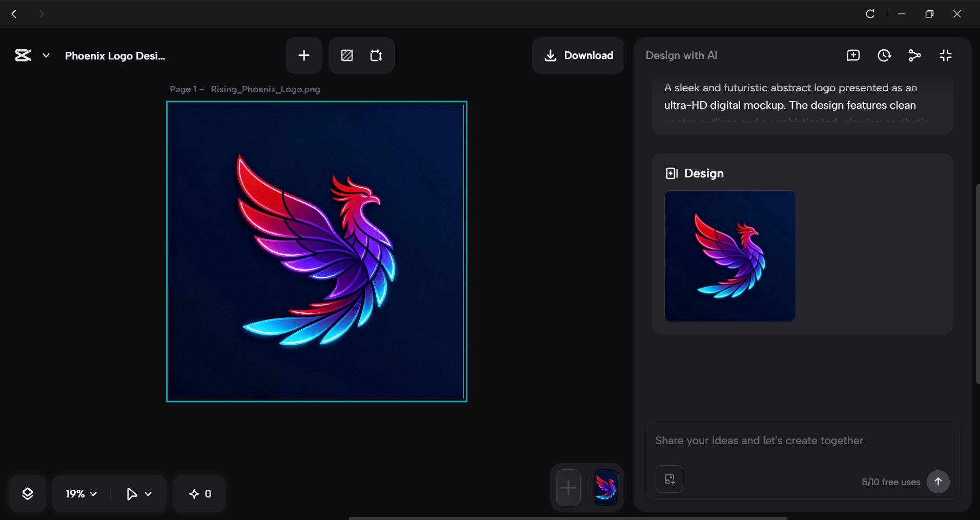Download the Phoenix logo
Screen dimensions: 980x520
click(578, 55)
